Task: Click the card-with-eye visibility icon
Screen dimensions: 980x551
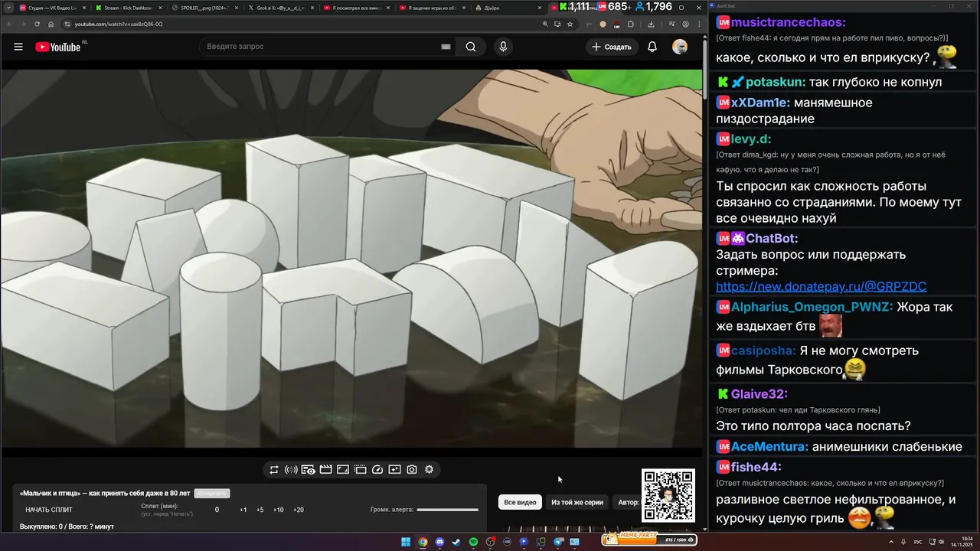Action: tap(309, 470)
